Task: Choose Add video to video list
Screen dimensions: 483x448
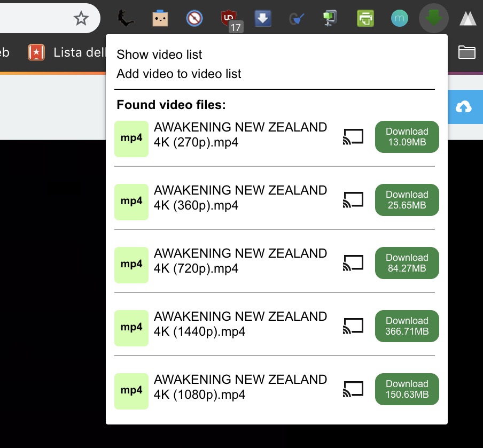Action: point(178,74)
